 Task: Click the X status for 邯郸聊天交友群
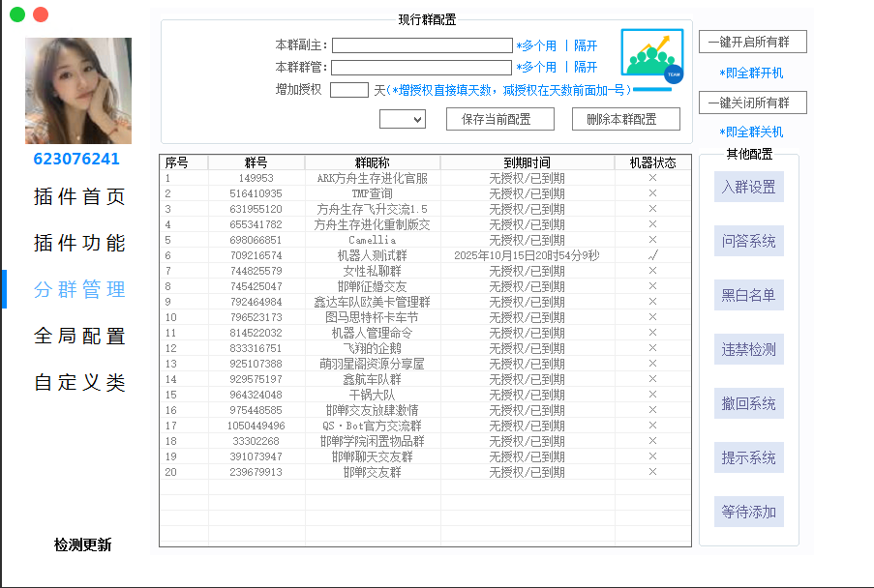pos(652,456)
